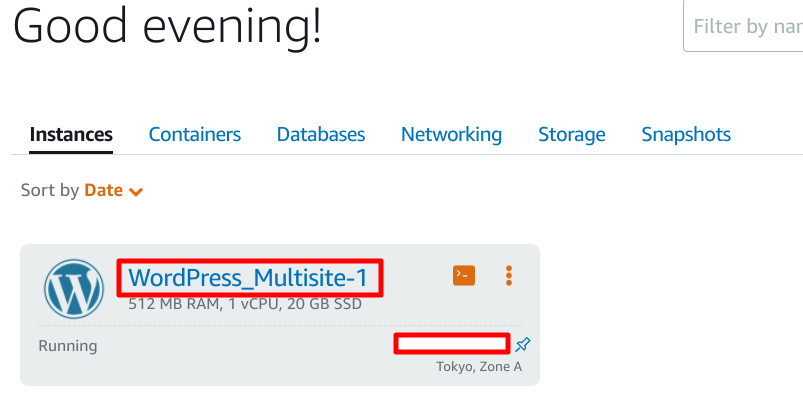This screenshot has width=803, height=397.
Task: Switch to the Databases tab
Action: click(x=321, y=134)
